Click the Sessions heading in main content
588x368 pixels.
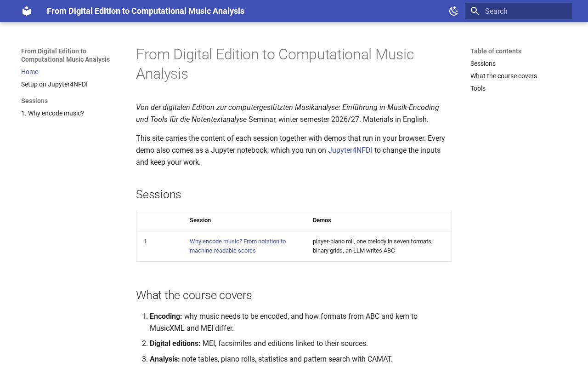tap(158, 195)
